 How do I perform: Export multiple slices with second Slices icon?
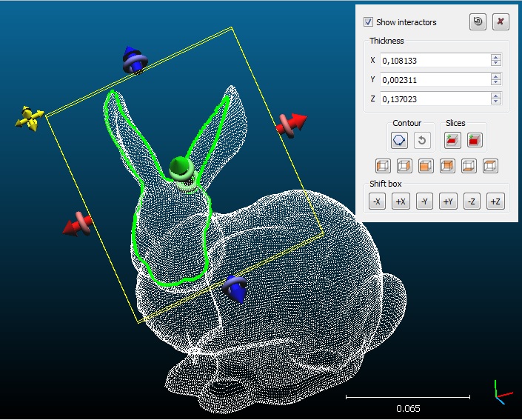click(x=475, y=140)
